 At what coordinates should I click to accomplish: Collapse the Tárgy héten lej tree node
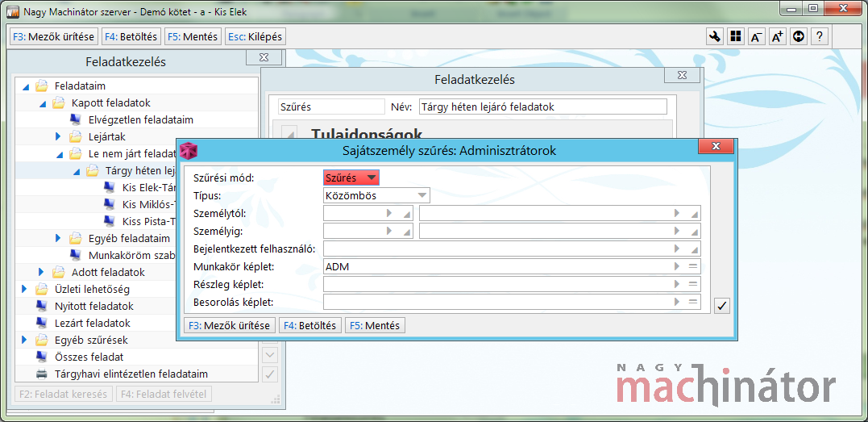click(77, 171)
